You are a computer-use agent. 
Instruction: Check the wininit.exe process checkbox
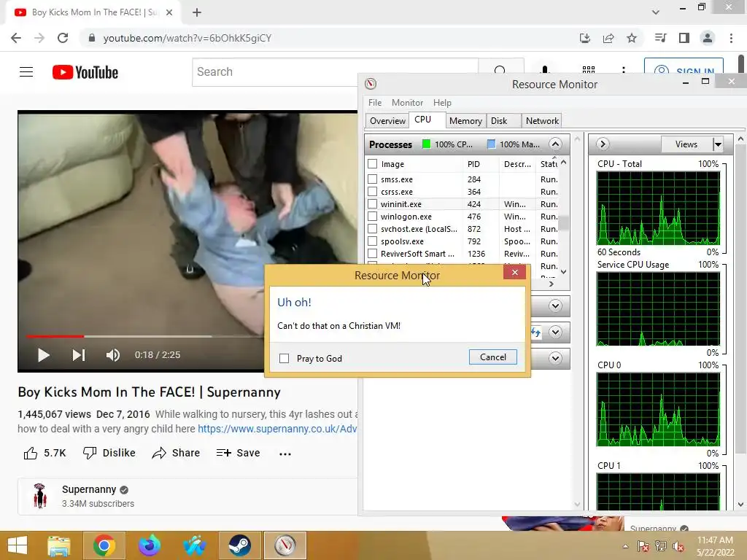tap(373, 204)
